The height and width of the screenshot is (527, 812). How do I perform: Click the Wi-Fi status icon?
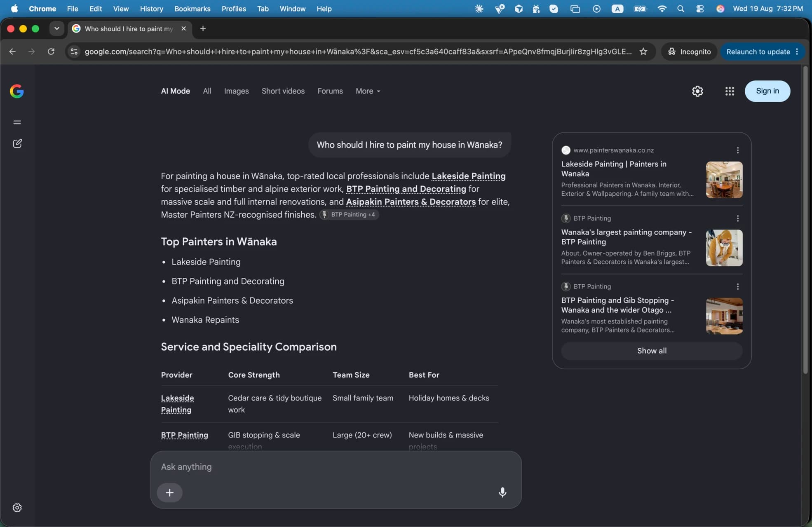662,9
